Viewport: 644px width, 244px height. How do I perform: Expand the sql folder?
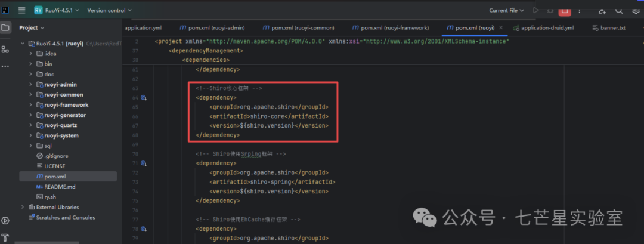click(30, 146)
